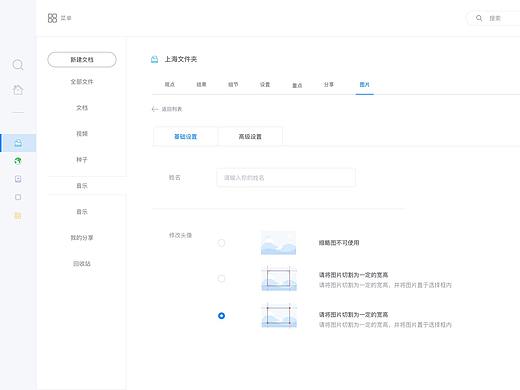The image size is (520, 390).
Task: Click the magnifier icon in the top search box
Action: pos(479,18)
